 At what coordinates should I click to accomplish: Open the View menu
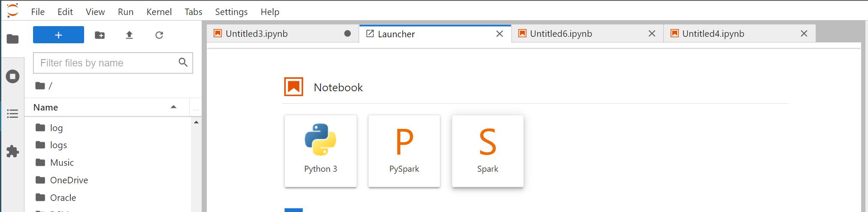[x=95, y=12]
